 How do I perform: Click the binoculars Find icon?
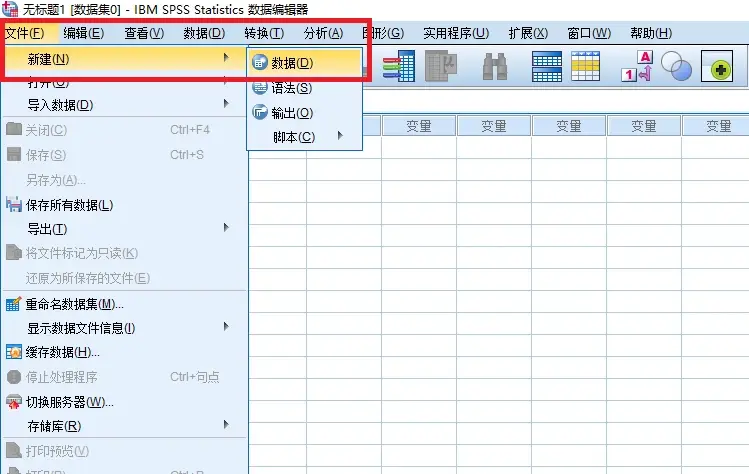pyautogui.click(x=495, y=66)
